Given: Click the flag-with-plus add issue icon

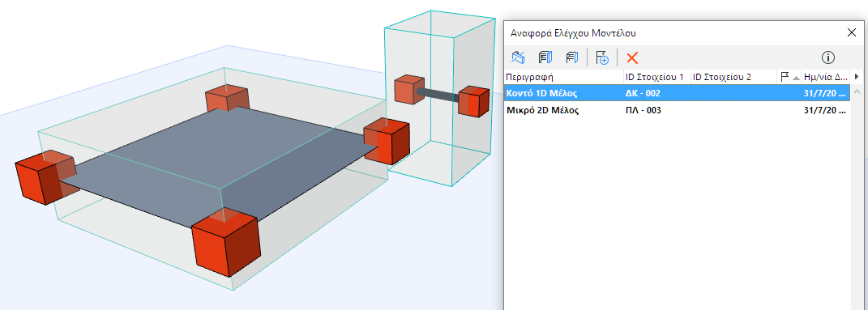Looking at the screenshot, I should (x=601, y=57).
